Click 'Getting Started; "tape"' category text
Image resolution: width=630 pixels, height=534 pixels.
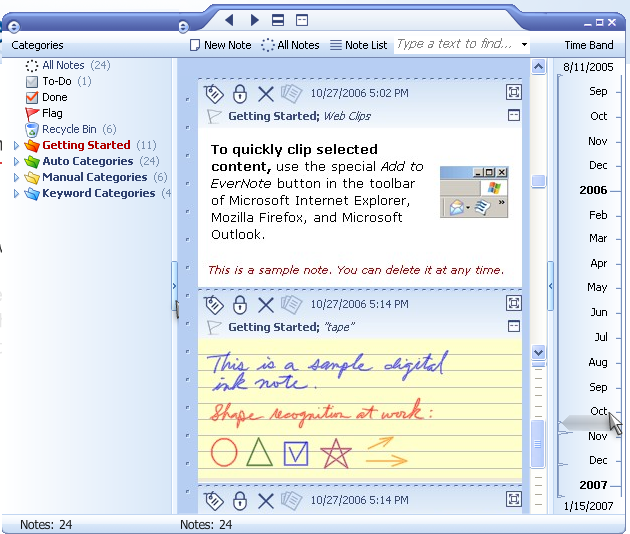292,327
